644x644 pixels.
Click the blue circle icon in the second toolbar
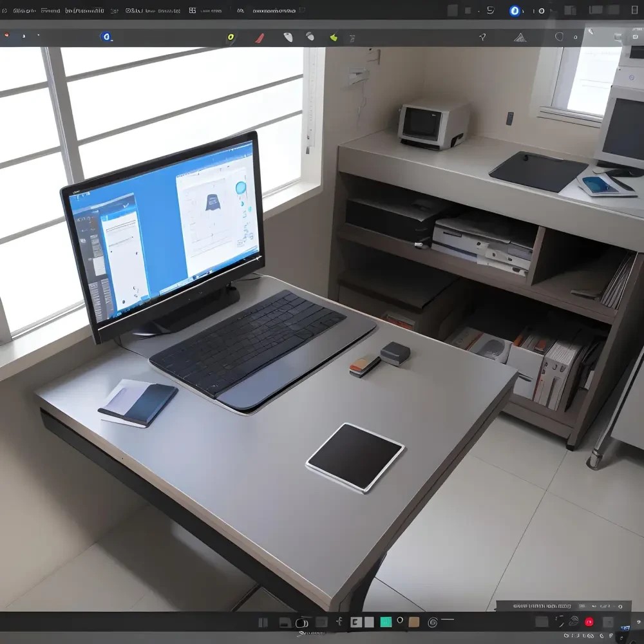click(106, 37)
